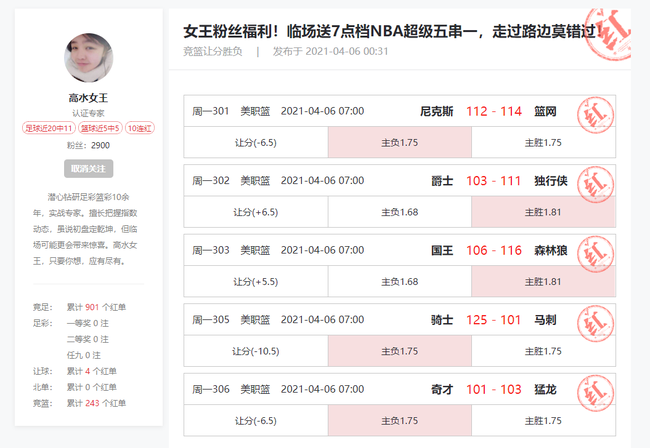Click the score 103 - 111
This screenshot has height=448, width=650.
[x=494, y=181]
